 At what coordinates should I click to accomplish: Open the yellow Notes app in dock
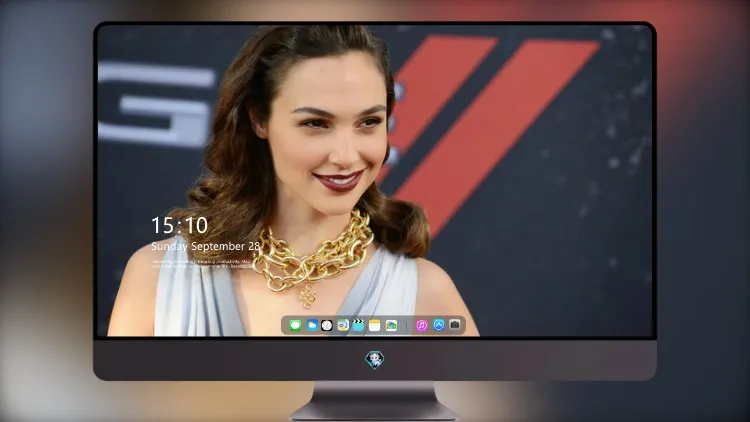tap(375, 325)
